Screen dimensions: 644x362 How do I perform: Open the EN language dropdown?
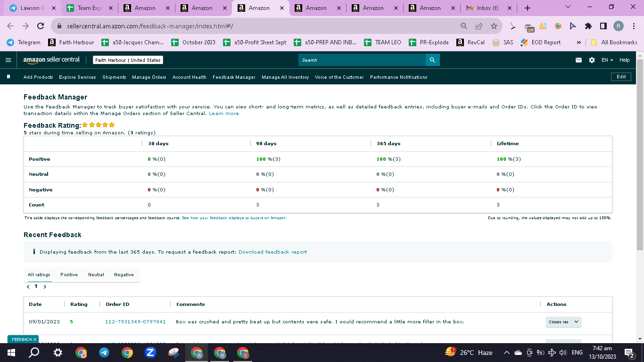[x=607, y=60]
